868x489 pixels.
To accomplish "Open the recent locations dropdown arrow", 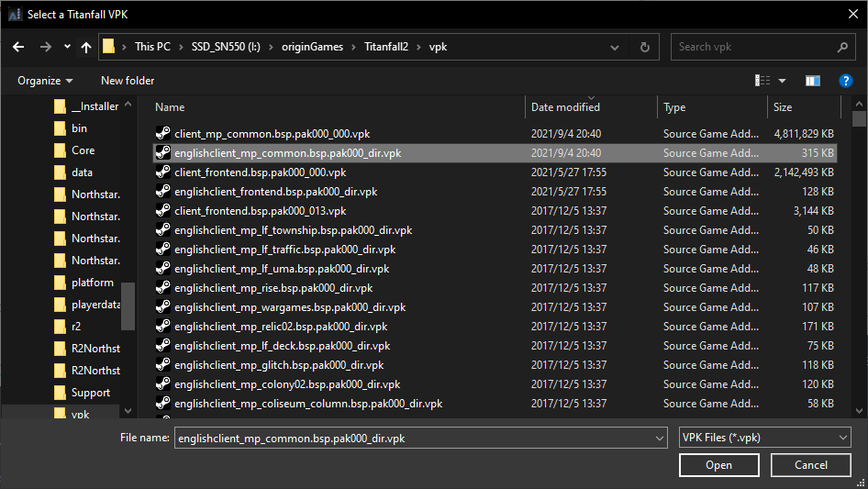I will pyautogui.click(x=67, y=47).
